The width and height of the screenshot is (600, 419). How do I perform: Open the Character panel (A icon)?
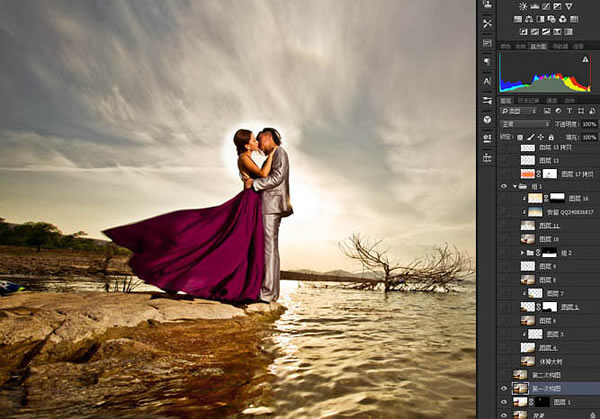[x=487, y=81]
